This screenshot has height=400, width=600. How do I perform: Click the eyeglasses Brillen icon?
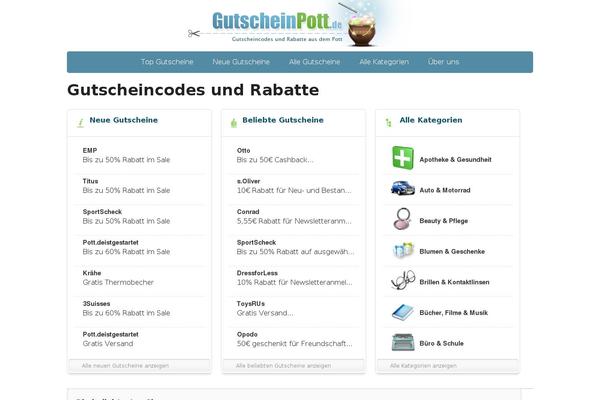[403, 280]
